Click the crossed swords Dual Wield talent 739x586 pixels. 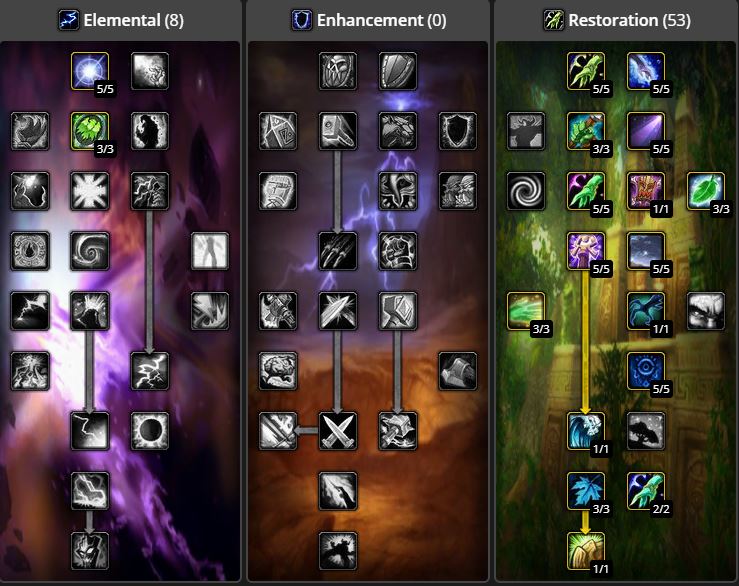point(338,431)
